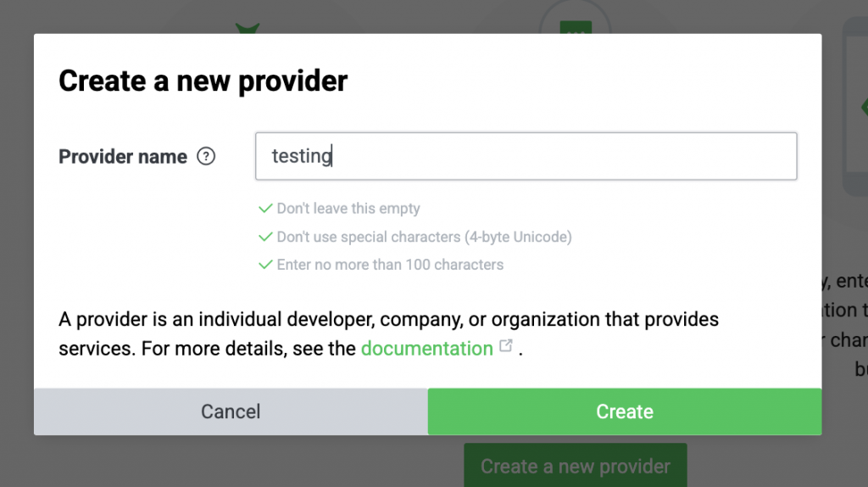The width and height of the screenshot is (868, 487).
Task: Click the help icon beside Provider name
Action: (x=206, y=157)
